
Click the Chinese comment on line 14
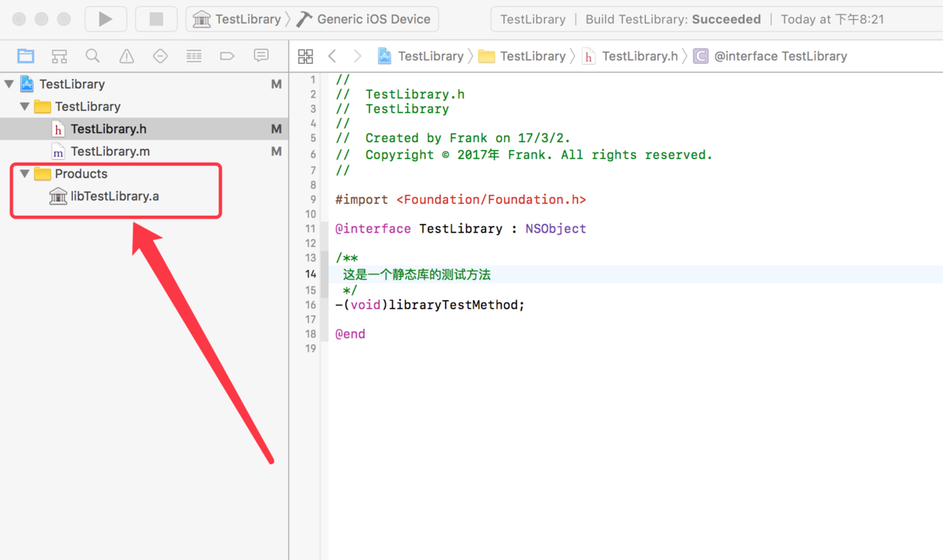(417, 274)
